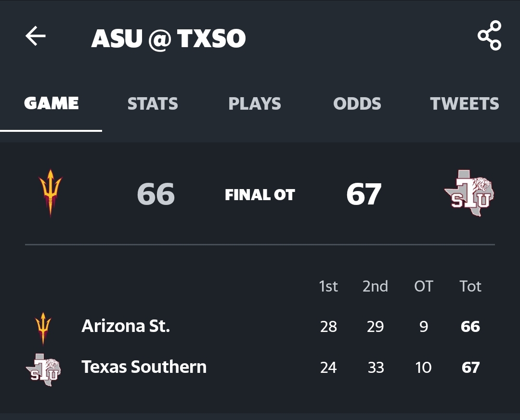Tap the share icon
The height and width of the screenshot is (420, 520).
[489, 36]
